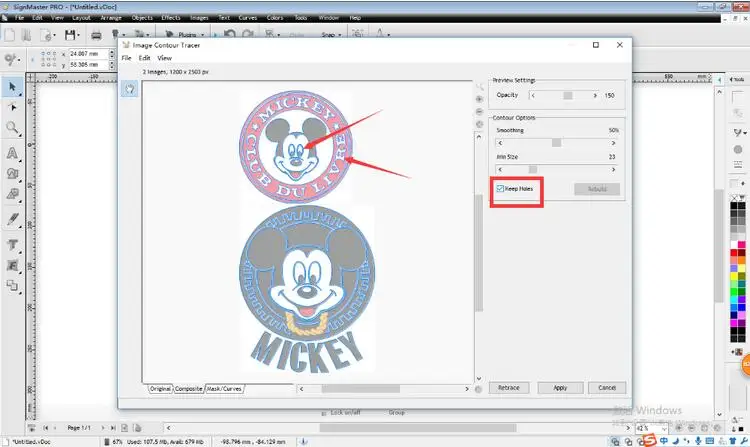Pick the red swatch in the color palette
Viewport: 750px width, 447px height.
coord(734,252)
